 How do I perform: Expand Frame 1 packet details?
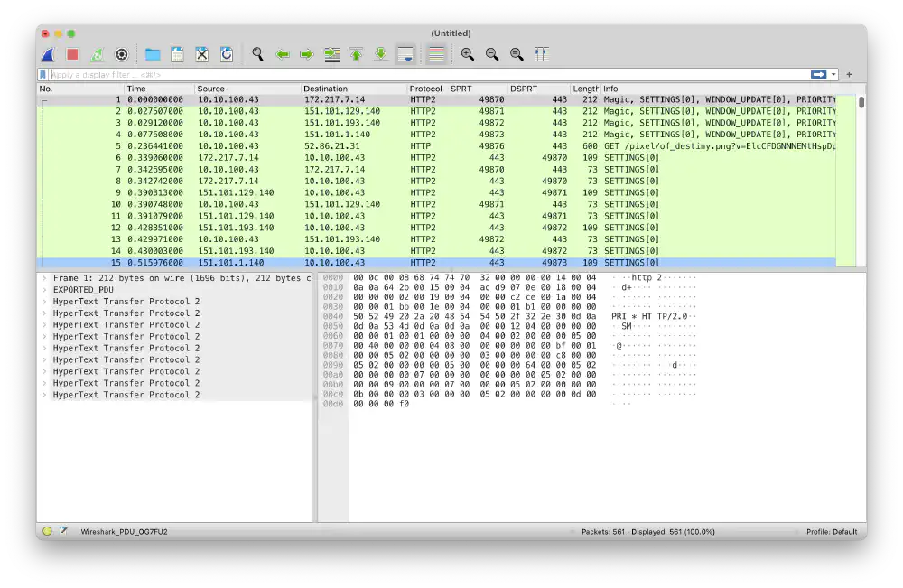pyautogui.click(x=42, y=277)
